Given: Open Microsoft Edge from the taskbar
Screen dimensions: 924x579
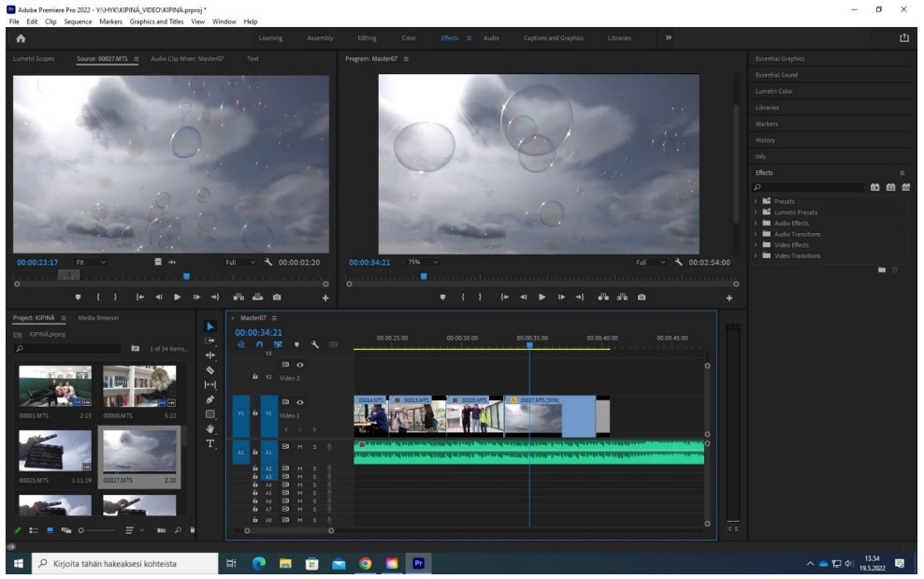Looking at the screenshot, I should click(259, 564).
